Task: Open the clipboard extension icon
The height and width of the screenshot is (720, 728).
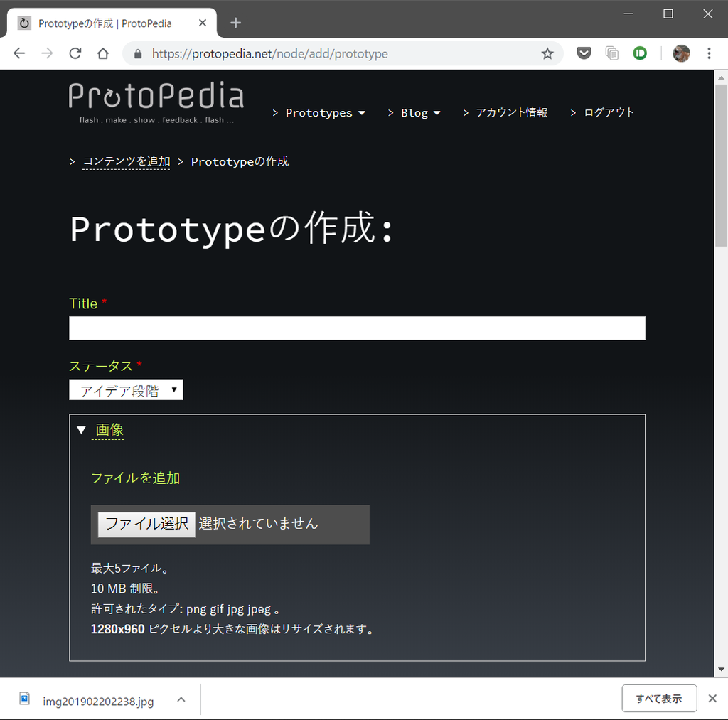Action: pos(611,53)
